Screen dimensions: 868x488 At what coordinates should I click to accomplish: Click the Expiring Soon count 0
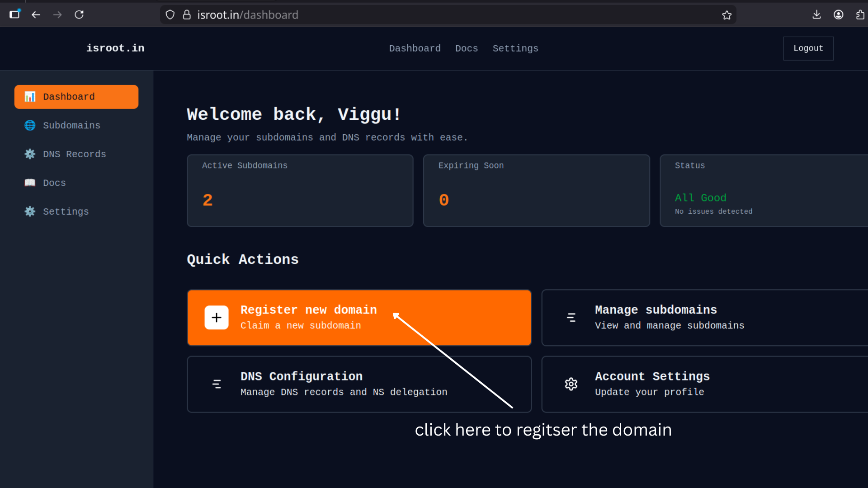[x=444, y=200]
